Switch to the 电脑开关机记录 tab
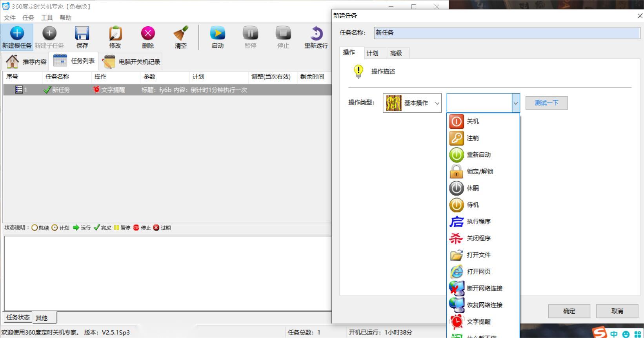This screenshot has height=338, width=644. pyautogui.click(x=131, y=62)
